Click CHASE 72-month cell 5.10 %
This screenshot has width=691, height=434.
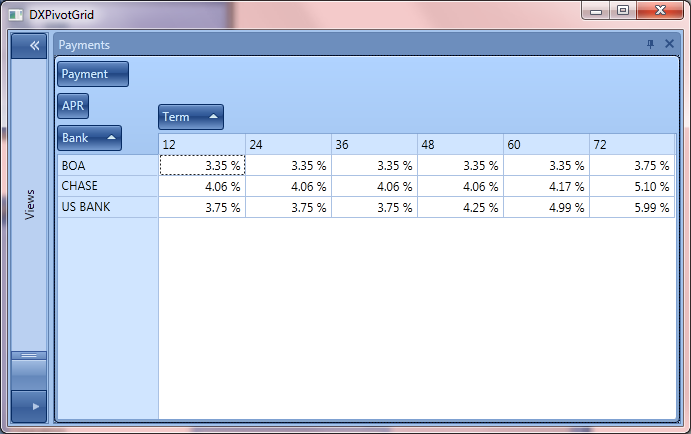[632, 186]
